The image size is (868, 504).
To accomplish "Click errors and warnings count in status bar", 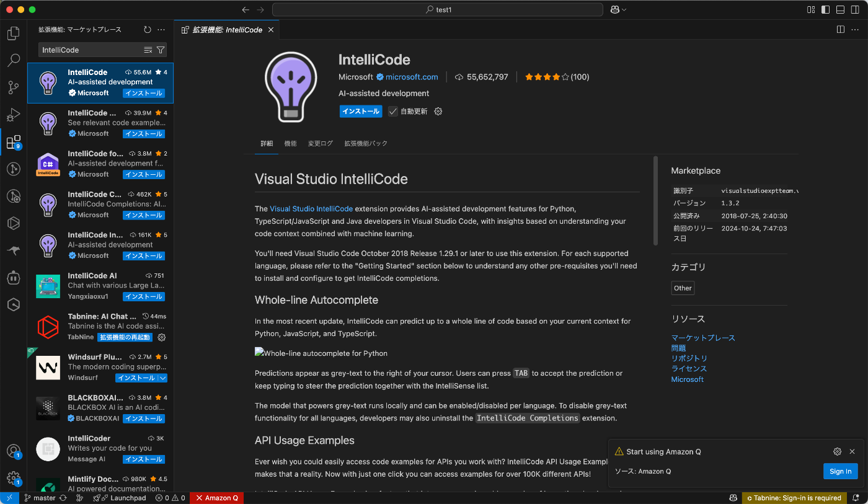I will (x=170, y=498).
